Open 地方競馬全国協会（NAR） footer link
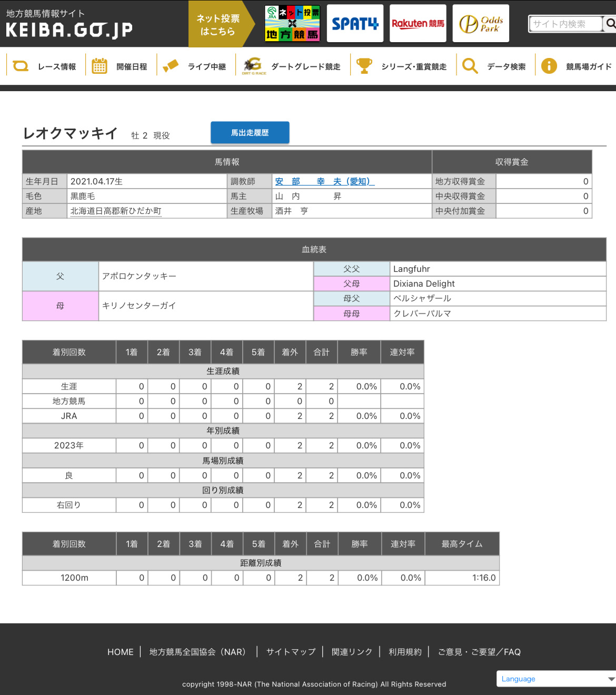 click(x=199, y=652)
